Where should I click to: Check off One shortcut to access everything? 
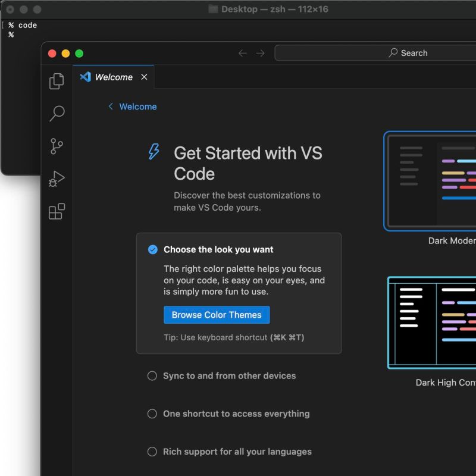[x=152, y=414]
